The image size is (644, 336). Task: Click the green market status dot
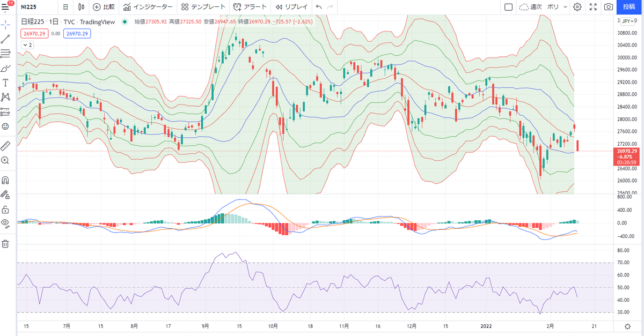pos(125,22)
